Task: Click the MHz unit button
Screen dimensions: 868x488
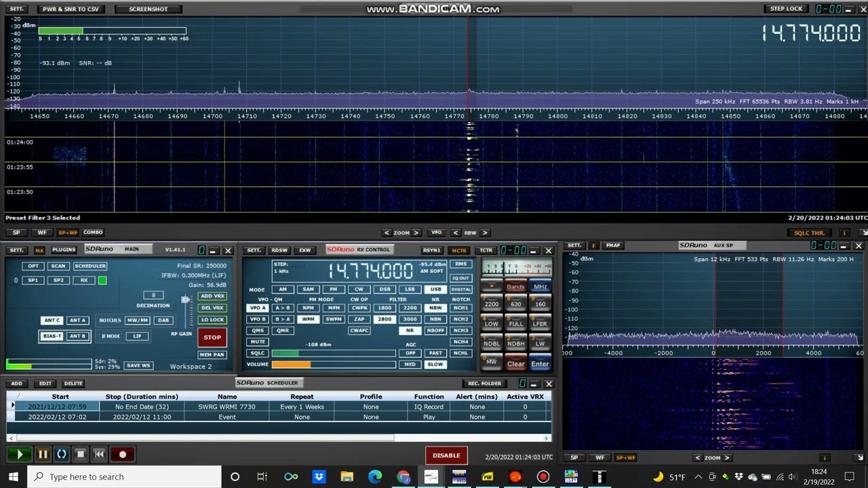Action: 540,287
